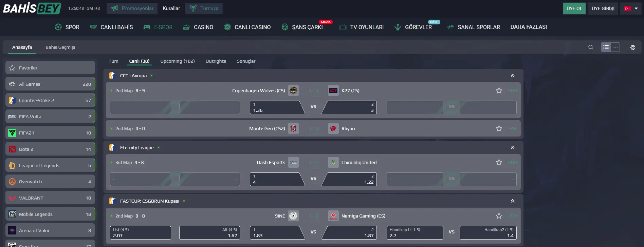This screenshot has width=644, height=247.
Task: Filter by VALORANT
Action: (50, 198)
